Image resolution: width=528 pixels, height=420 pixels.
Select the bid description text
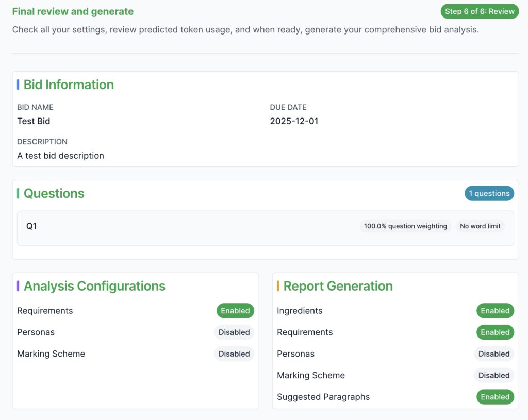pos(60,156)
